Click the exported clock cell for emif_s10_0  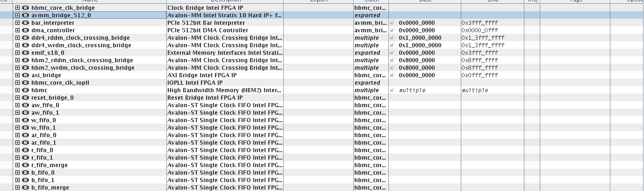[367, 53]
